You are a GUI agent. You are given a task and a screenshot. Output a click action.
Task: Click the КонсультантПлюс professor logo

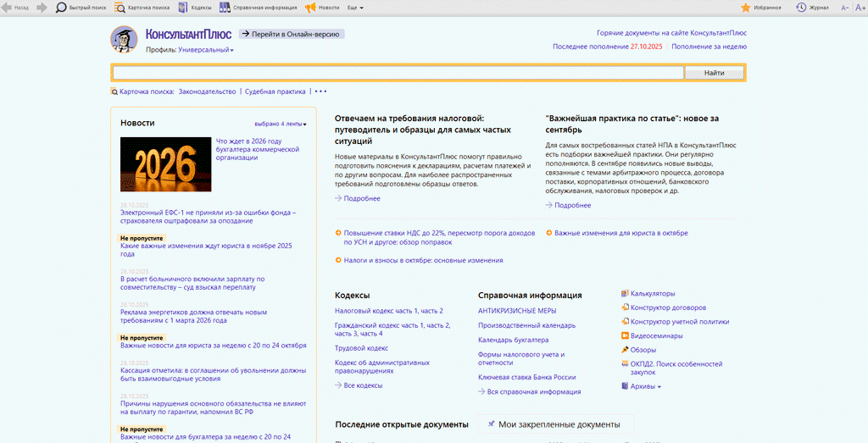124,39
